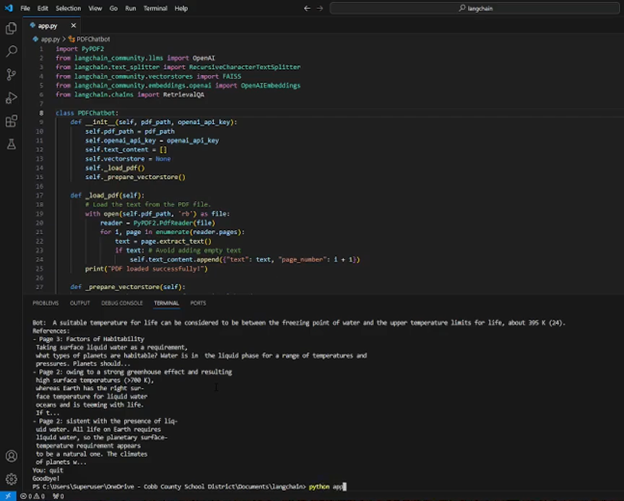Click the 'self.vectorstore = None' line
This screenshot has height=501, width=624.
[128, 159]
